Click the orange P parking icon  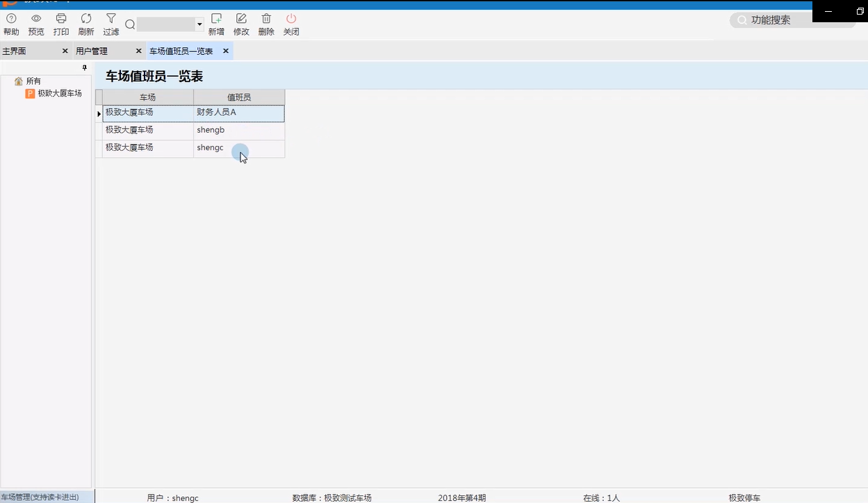30,93
